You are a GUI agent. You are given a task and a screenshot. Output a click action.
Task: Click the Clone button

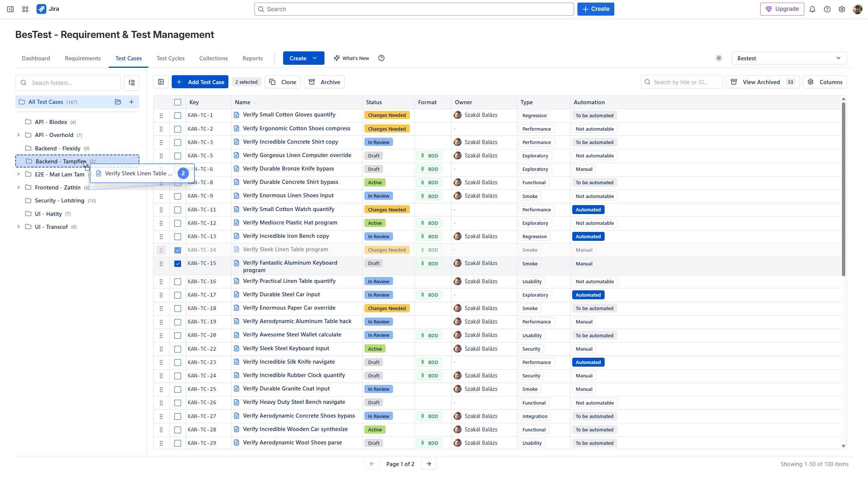282,82
